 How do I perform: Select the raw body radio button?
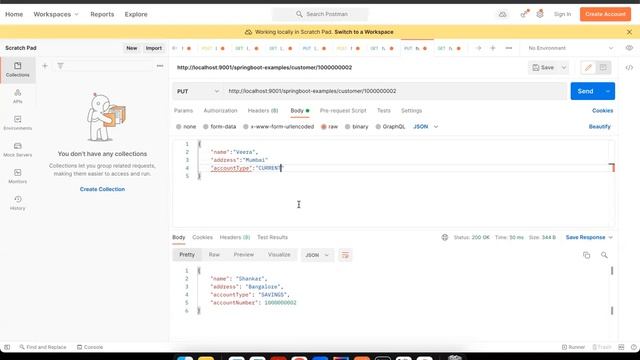coord(323,127)
